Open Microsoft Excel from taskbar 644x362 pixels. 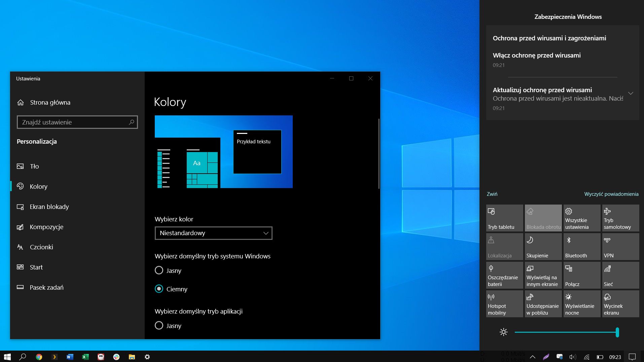(x=85, y=357)
